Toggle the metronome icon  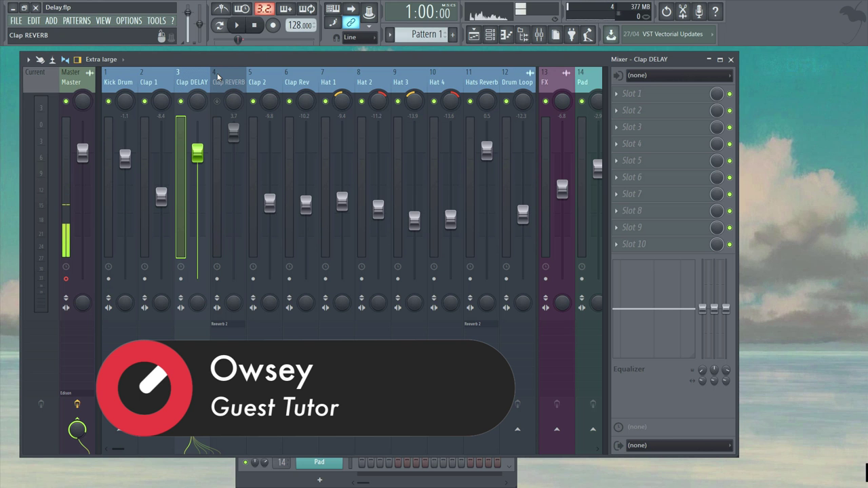tap(221, 9)
